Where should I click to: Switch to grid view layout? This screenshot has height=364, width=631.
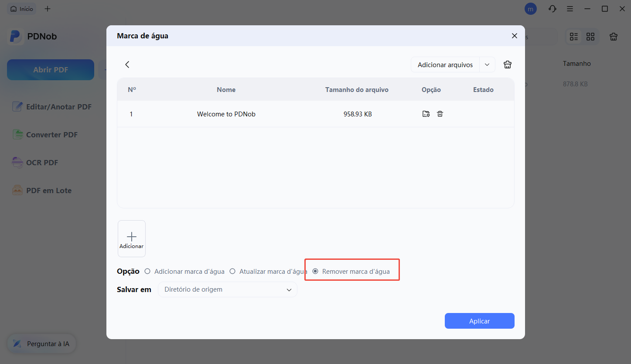(590, 37)
